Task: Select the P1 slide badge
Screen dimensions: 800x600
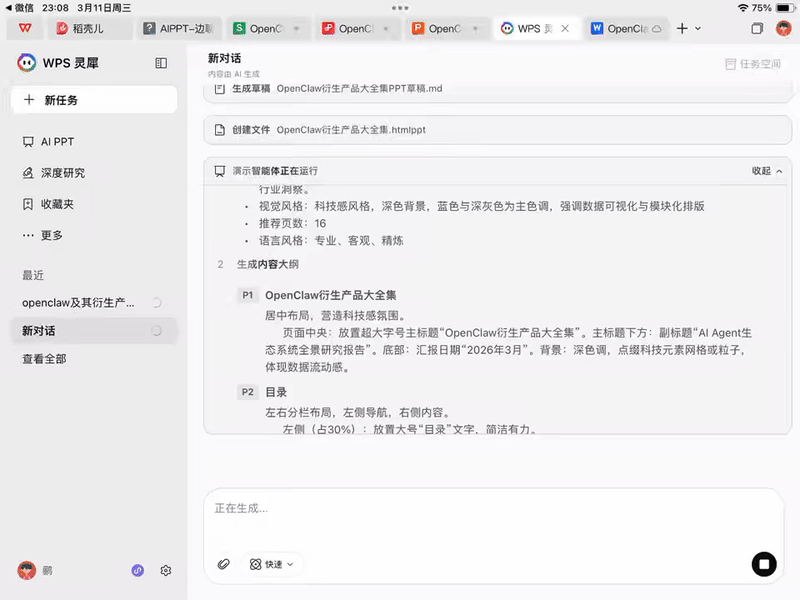Action: coord(247,295)
